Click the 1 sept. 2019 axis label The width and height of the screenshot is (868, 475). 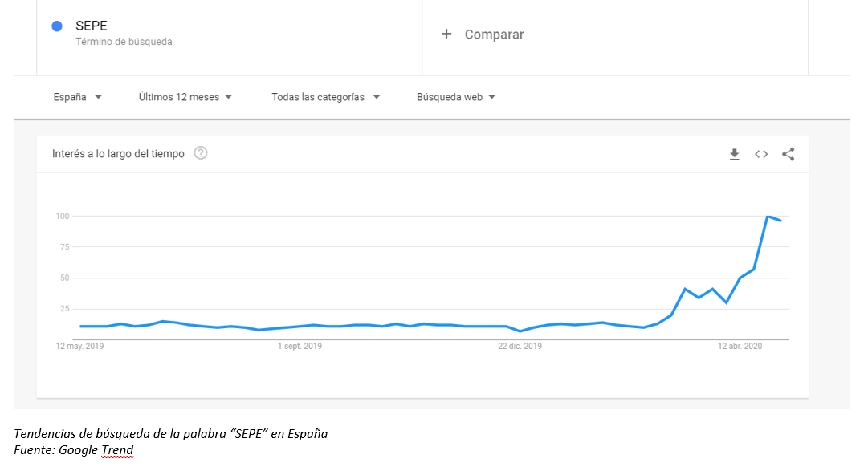pyautogui.click(x=300, y=346)
